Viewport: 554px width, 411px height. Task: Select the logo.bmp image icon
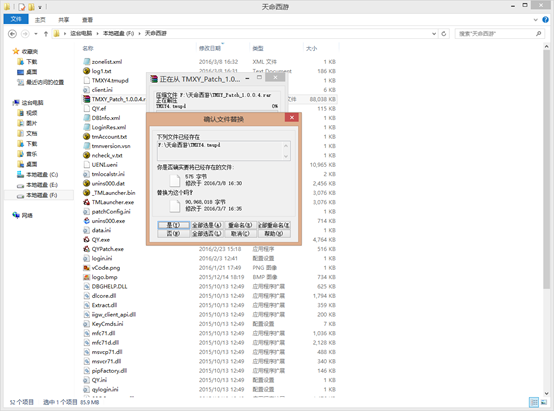[87, 277]
